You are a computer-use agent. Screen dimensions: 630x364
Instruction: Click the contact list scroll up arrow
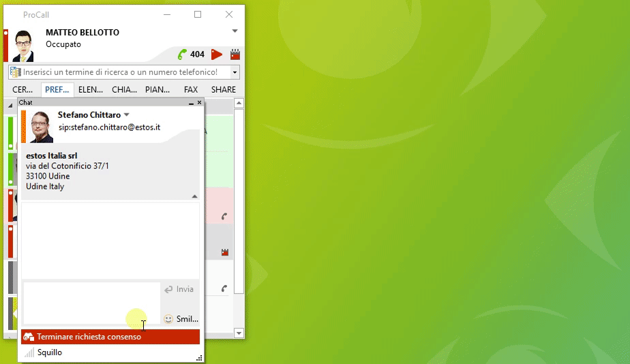click(239, 103)
